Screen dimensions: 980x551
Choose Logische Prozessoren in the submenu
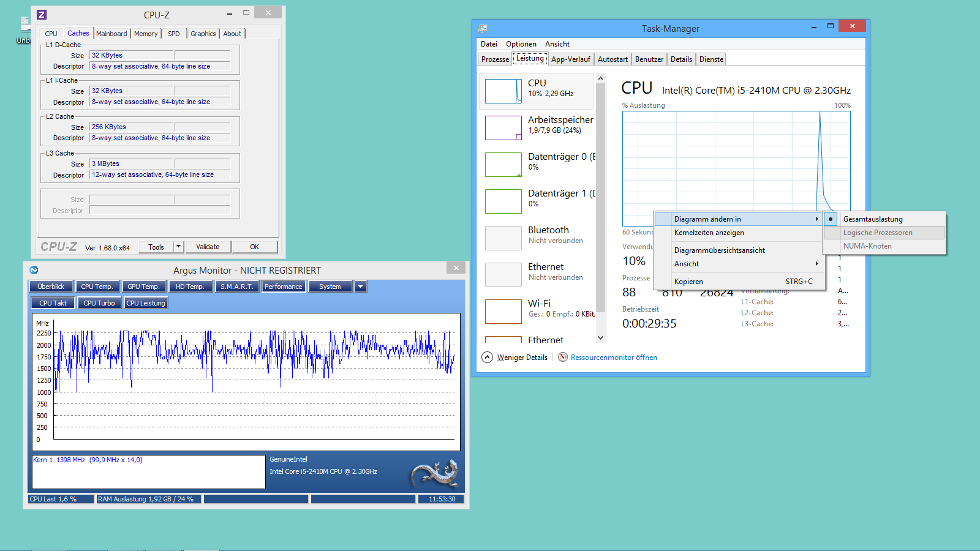tap(884, 233)
